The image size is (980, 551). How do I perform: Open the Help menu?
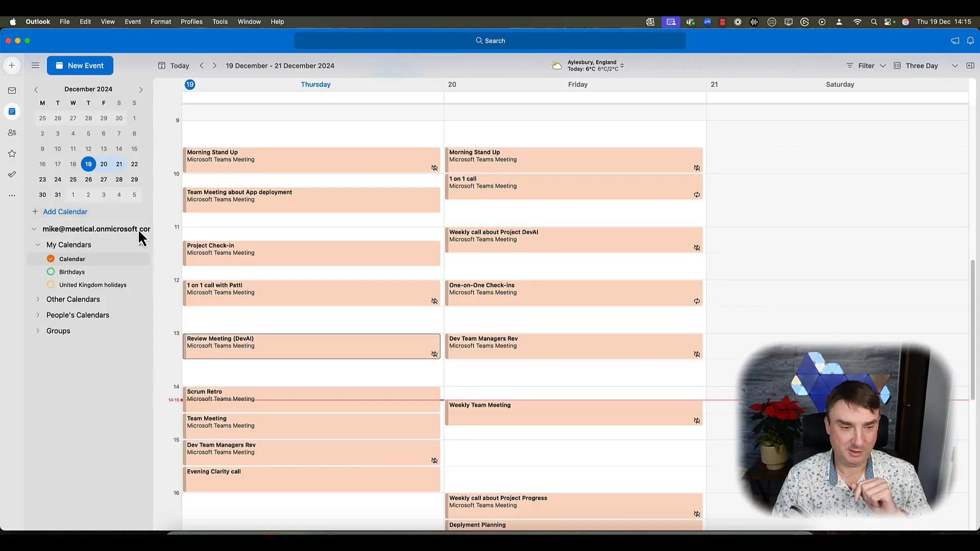pos(277,22)
